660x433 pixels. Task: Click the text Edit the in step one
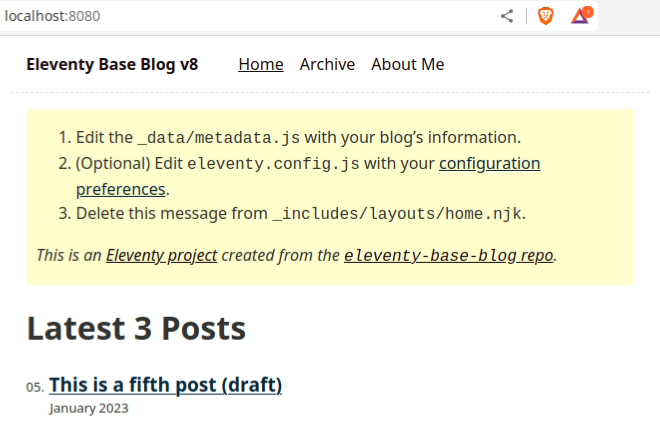(x=104, y=138)
